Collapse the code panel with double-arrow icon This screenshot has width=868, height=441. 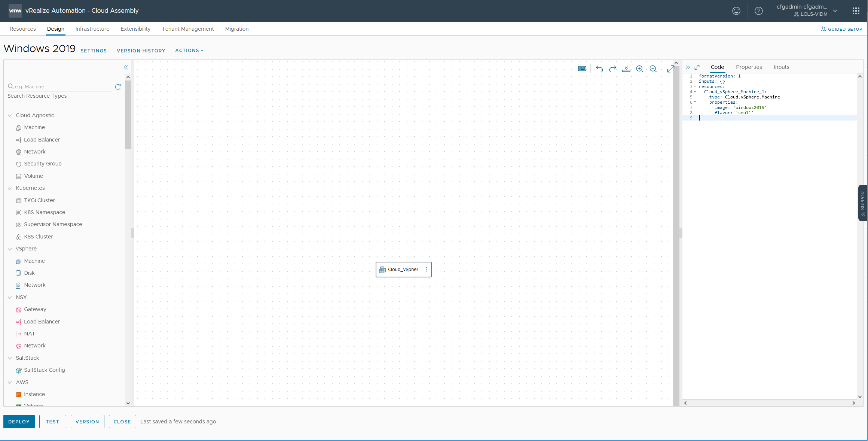coord(688,67)
